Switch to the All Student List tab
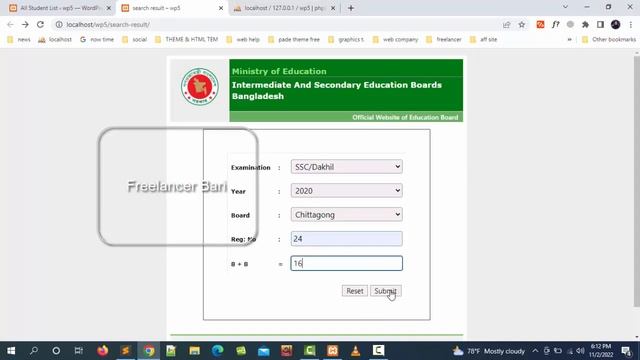The height and width of the screenshot is (360, 640). [x=59, y=8]
